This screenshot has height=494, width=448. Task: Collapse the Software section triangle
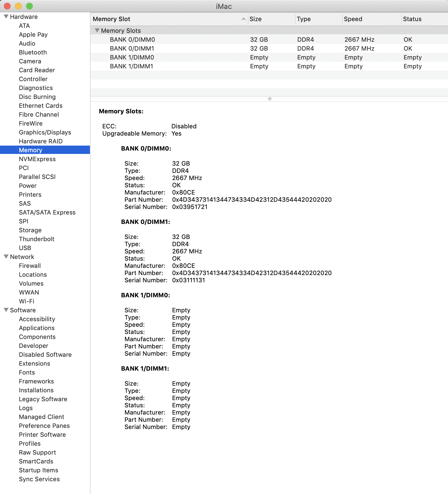point(6,310)
